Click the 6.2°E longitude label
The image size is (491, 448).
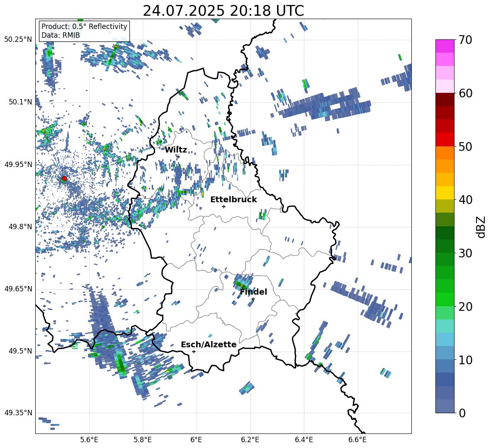pos(250,440)
